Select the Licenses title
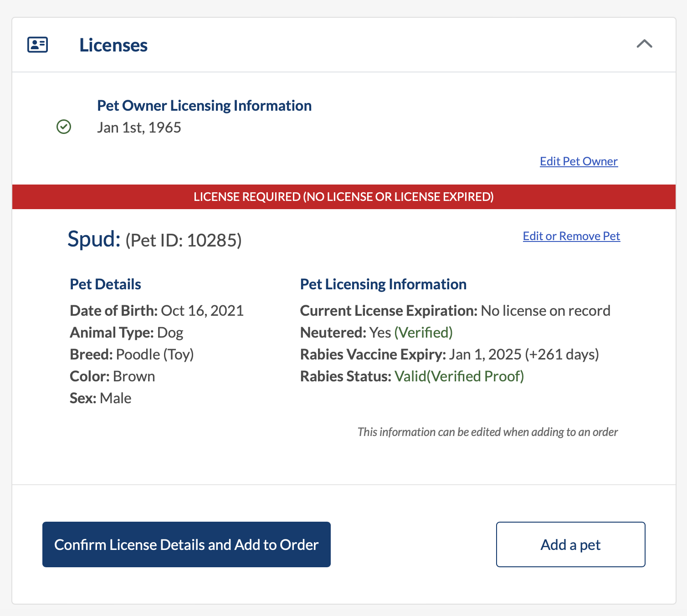Image resolution: width=687 pixels, height=616 pixels. point(113,45)
